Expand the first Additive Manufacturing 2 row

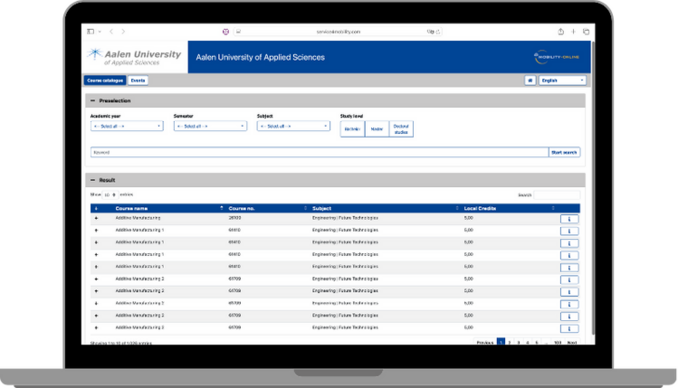tap(96, 279)
